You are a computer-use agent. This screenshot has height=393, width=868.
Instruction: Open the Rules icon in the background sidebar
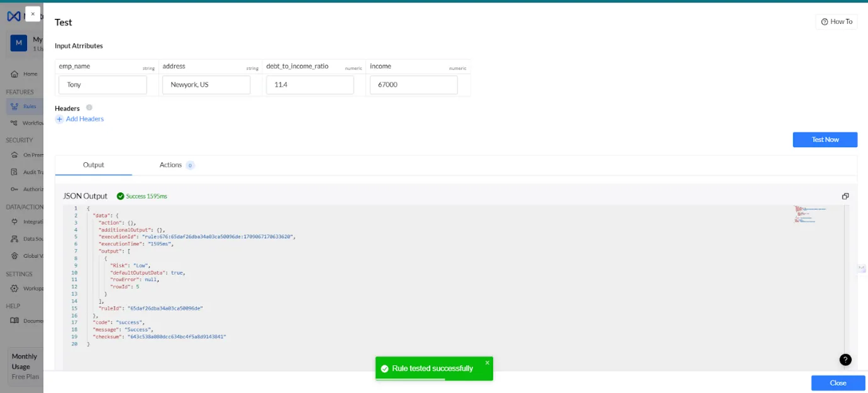14,106
